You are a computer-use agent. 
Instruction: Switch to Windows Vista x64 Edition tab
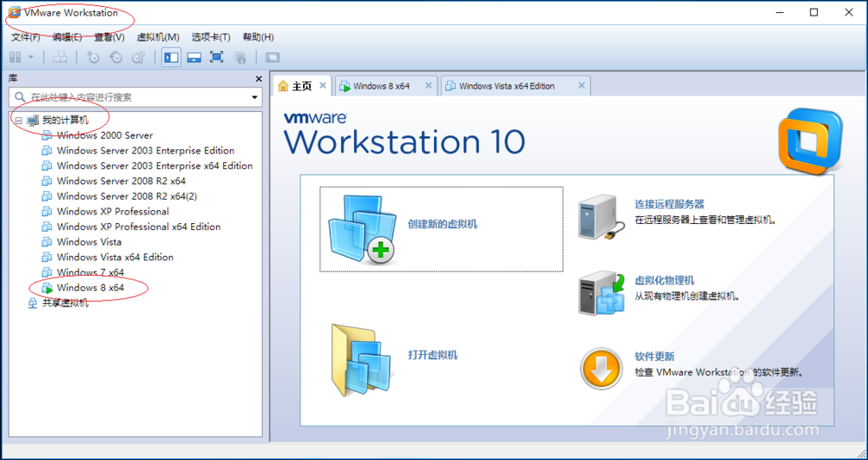click(x=507, y=86)
